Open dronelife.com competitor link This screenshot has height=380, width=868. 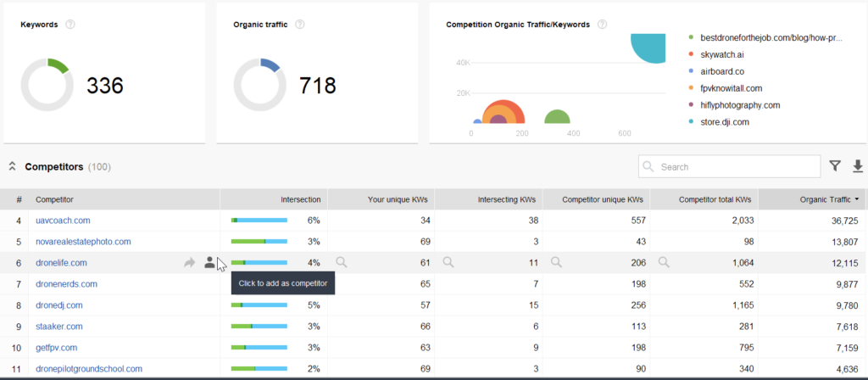(x=61, y=263)
